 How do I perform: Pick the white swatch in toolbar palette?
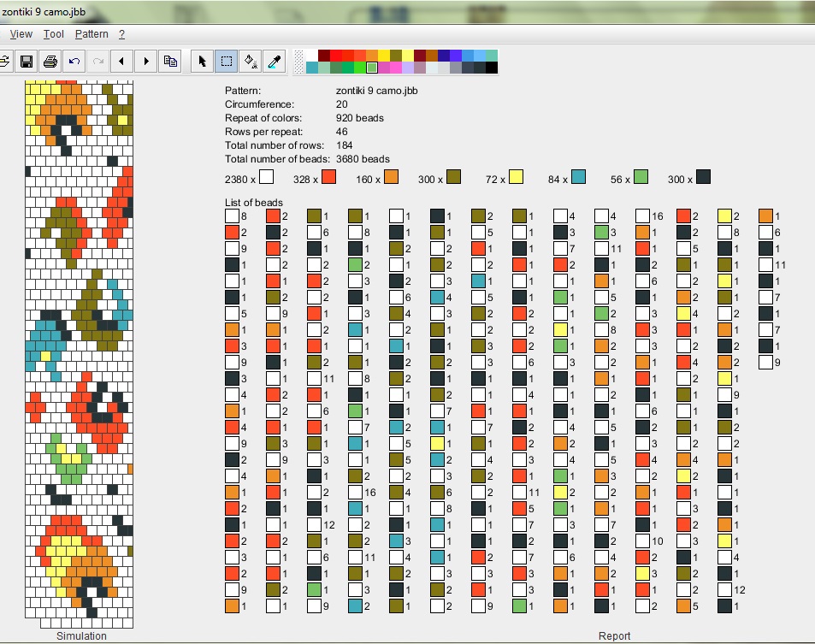[312, 56]
